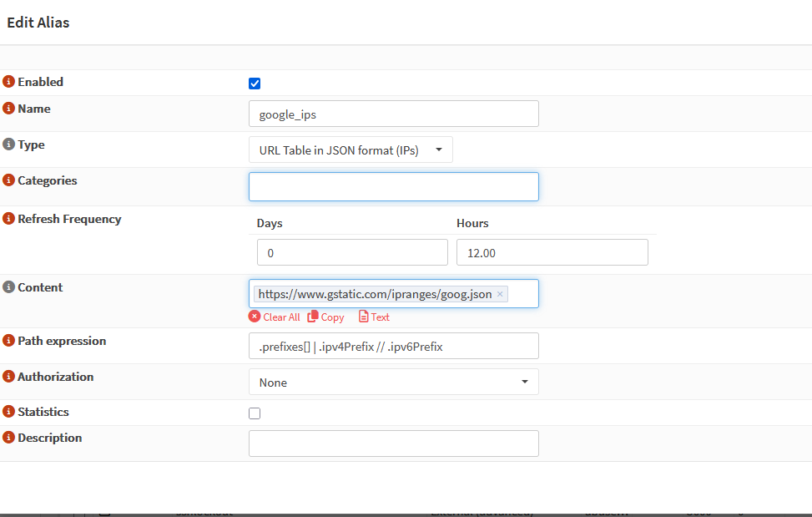This screenshot has width=812, height=517.
Task: Click the info icon beside Enabled
Action: (x=9, y=82)
